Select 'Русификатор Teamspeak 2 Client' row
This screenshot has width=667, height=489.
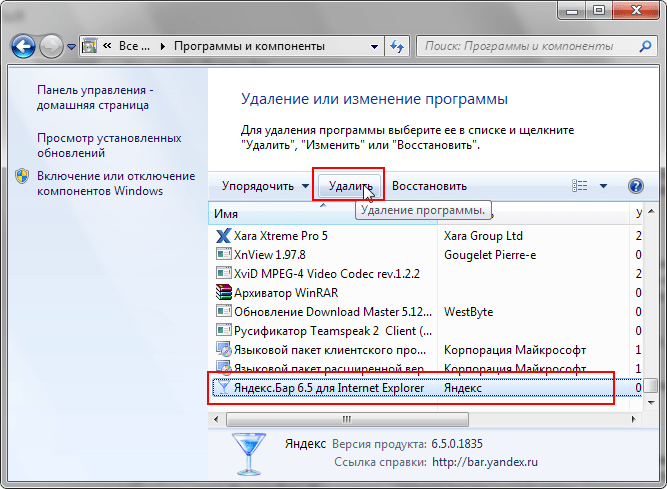click(425, 331)
